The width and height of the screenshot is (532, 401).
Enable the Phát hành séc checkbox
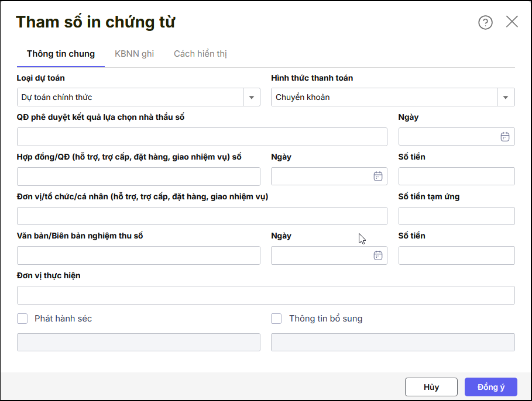click(23, 319)
